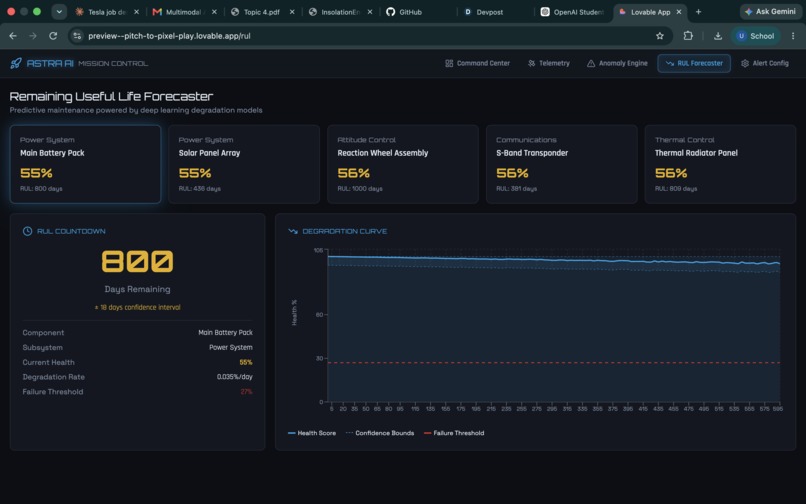The height and width of the screenshot is (504, 806).
Task: Open the Command Center nav item
Action: 478,63
